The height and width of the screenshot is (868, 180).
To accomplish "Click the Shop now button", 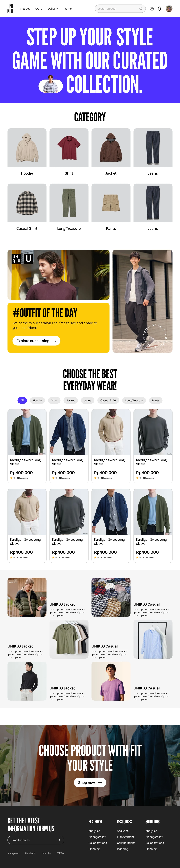I will 90,782.
